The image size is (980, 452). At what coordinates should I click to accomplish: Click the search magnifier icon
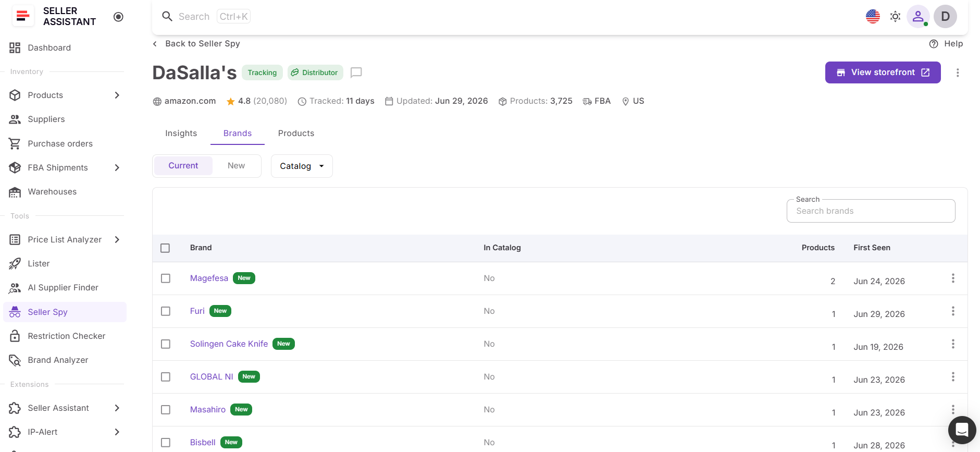click(x=167, y=16)
